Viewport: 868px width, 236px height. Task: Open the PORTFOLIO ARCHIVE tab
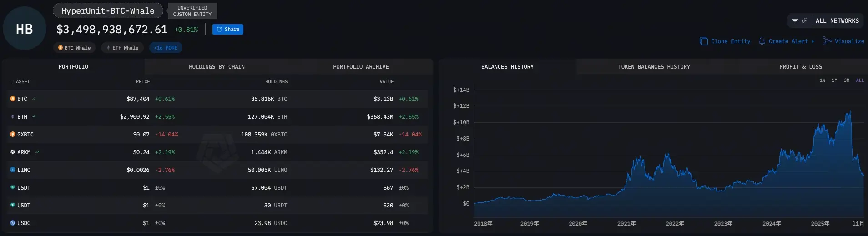point(361,67)
